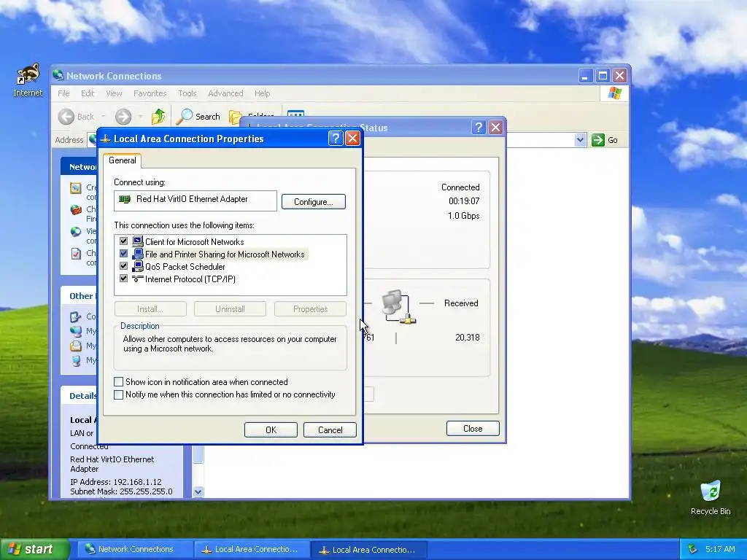The image size is (747, 560).
Task: Open the Forward button history dropdown arrow
Action: [x=140, y=117]
